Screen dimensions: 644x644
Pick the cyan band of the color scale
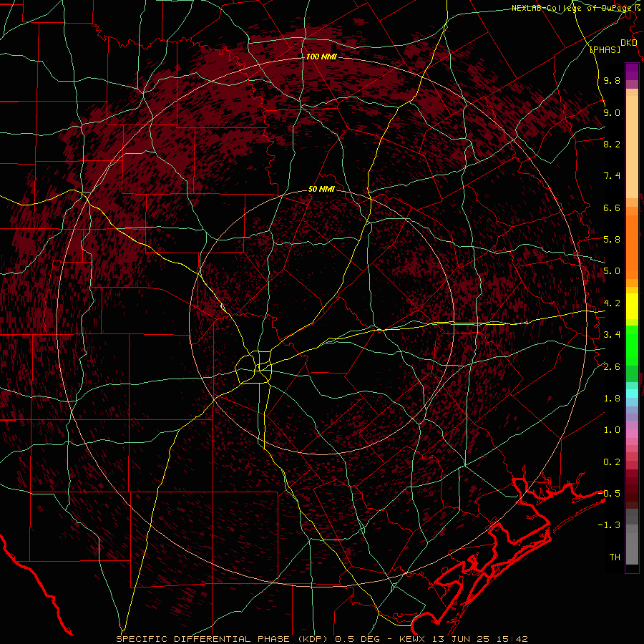632,394
